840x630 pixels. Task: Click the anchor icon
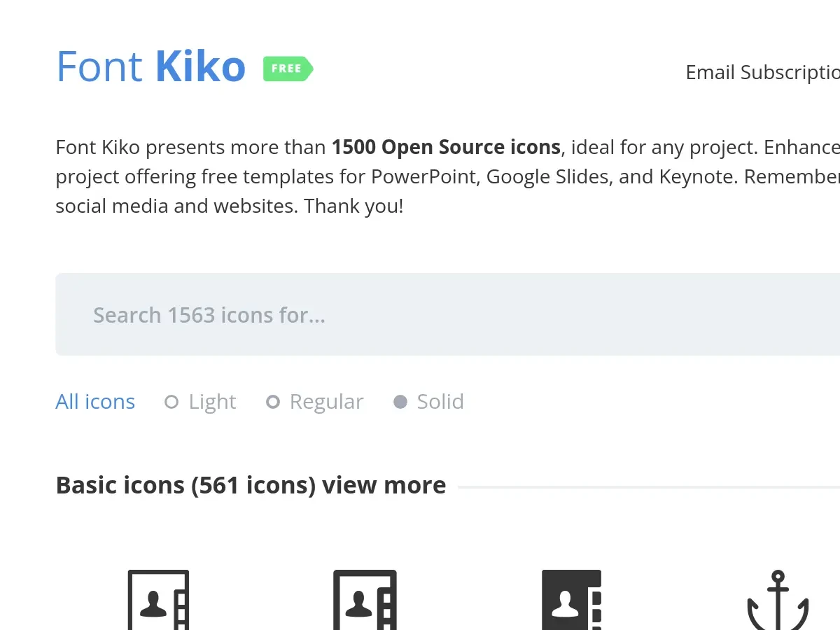click(x=778, y=602)
